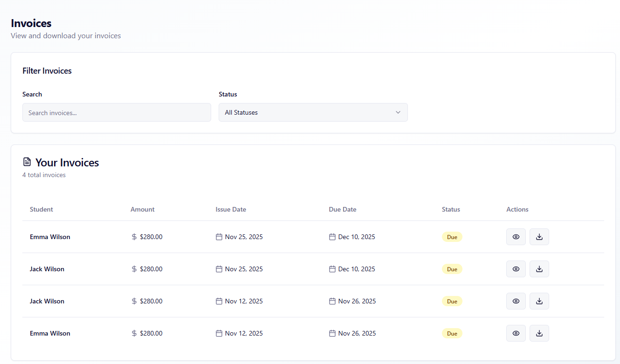Download Emma Wilson's Dec 10 invoice
The height and width of the screenshot is (364, 620).
point(539,237)
